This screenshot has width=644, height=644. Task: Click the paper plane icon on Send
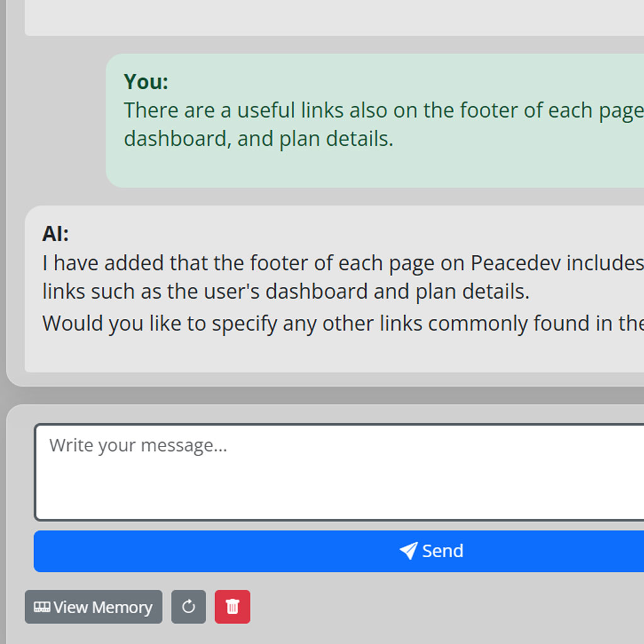tap(408, 551)
